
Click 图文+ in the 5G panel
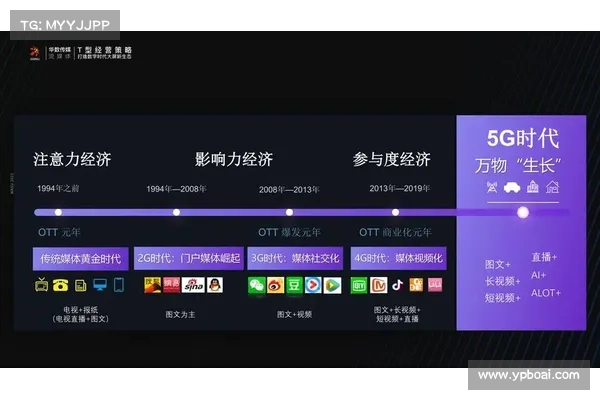pos(497,264)
